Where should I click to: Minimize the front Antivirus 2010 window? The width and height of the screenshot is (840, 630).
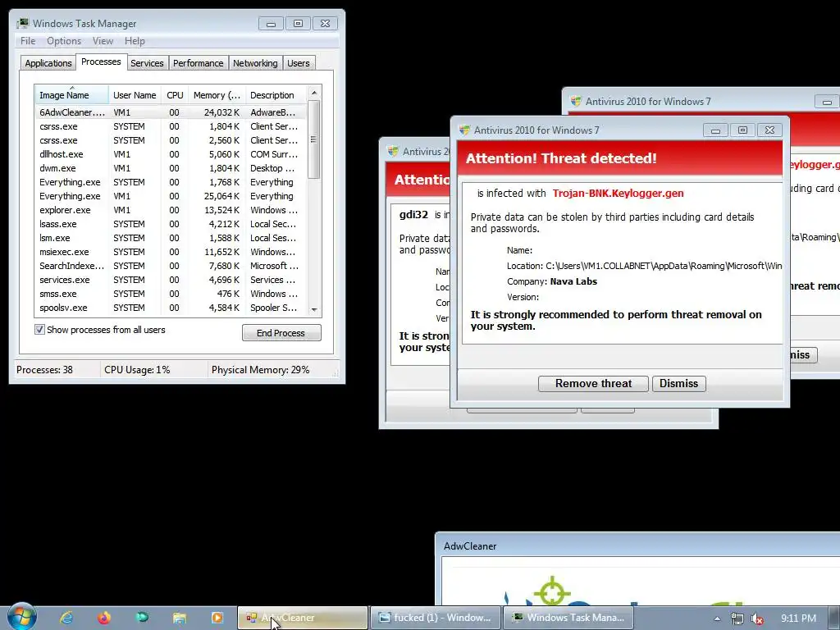pyautogui.click(x=715, y=130)
